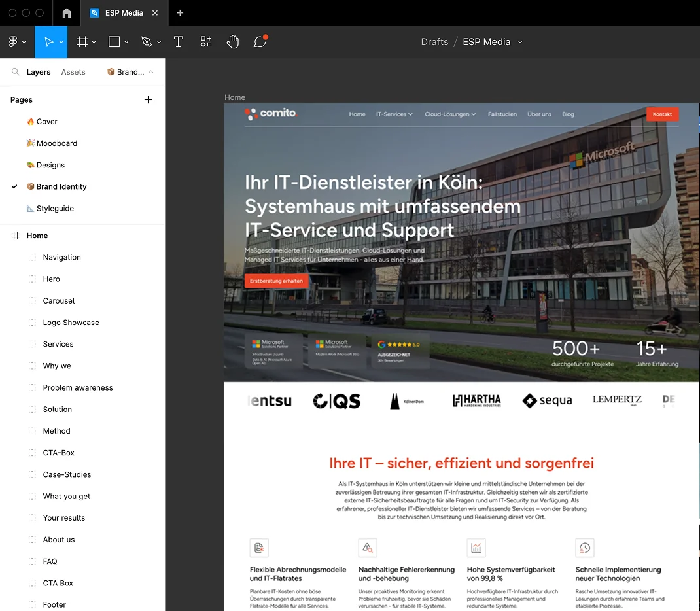Activate the Hand tool

click(233, 42)
